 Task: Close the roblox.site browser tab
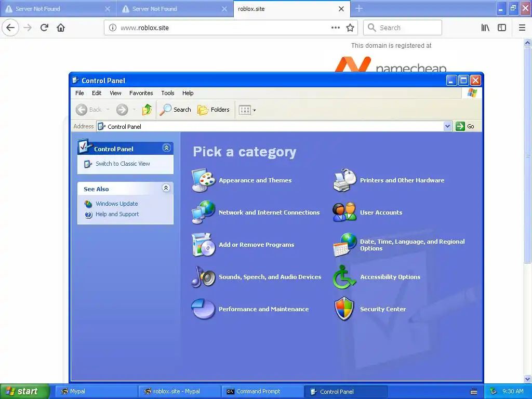341,9
